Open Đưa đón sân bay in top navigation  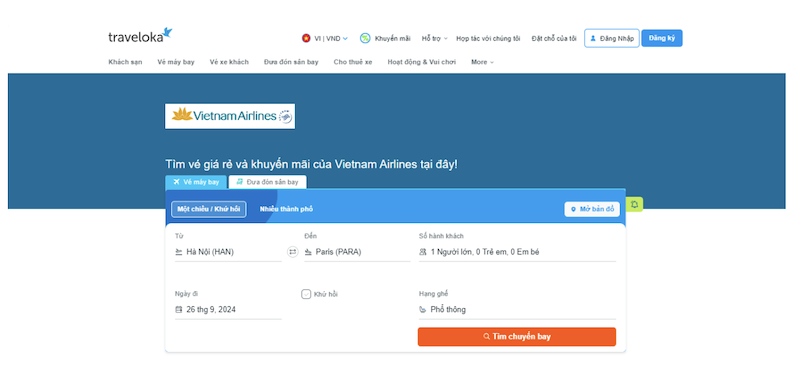pyautogui.click(x=291, y=62)
